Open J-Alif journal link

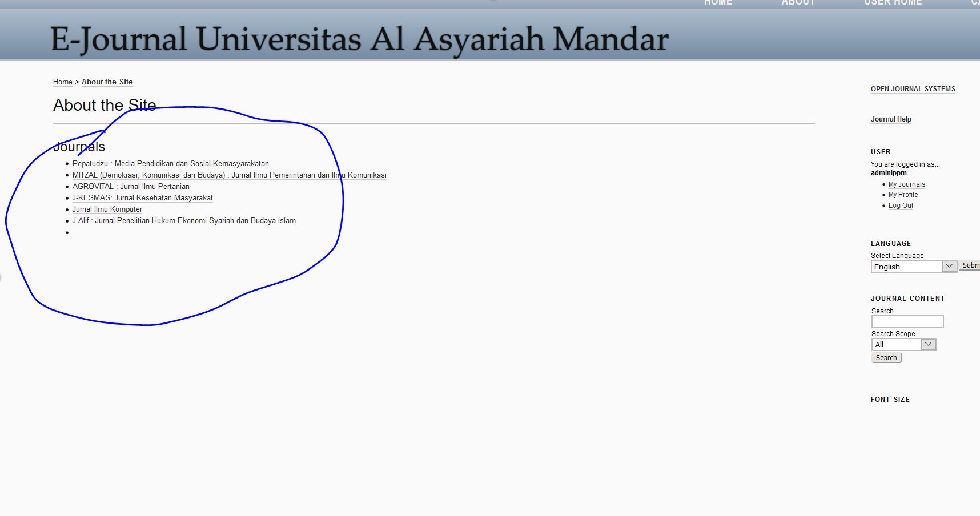184,221
